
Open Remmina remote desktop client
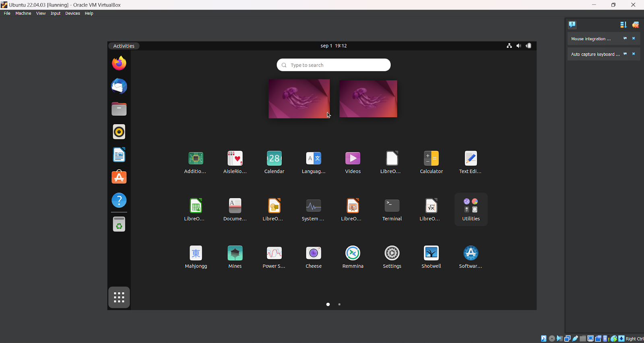(353, 257)
